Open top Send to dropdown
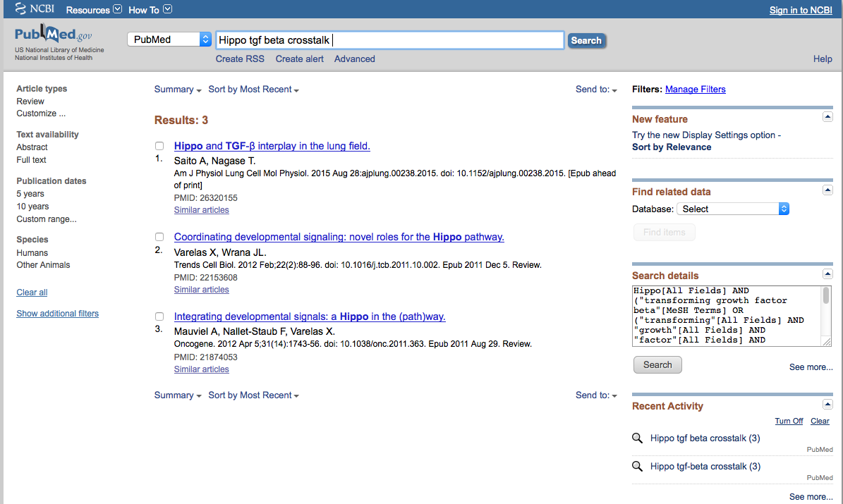 coord(596,90)
